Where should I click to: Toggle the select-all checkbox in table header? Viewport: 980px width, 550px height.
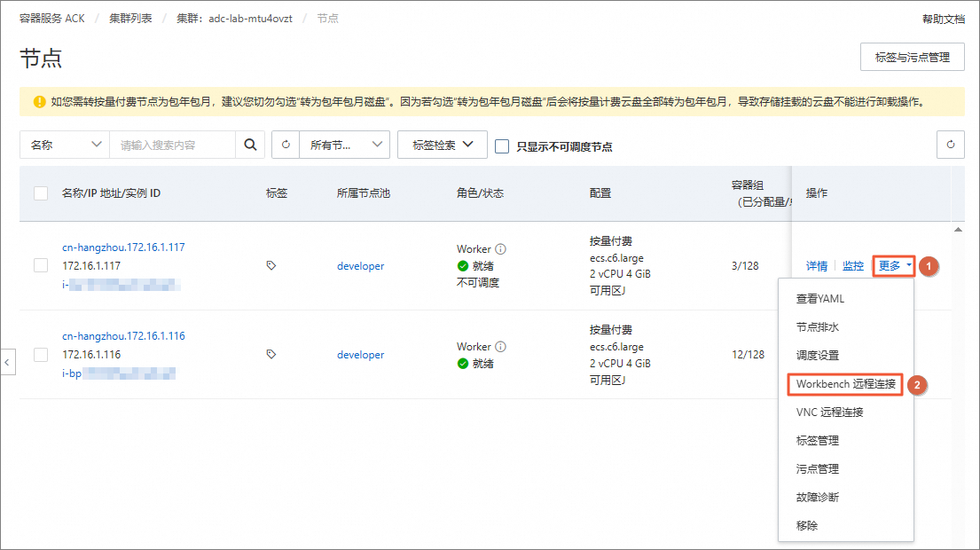[41, 193]
